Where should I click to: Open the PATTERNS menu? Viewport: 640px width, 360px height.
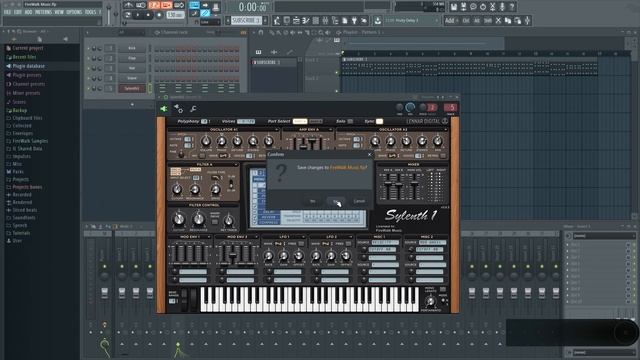43,12
